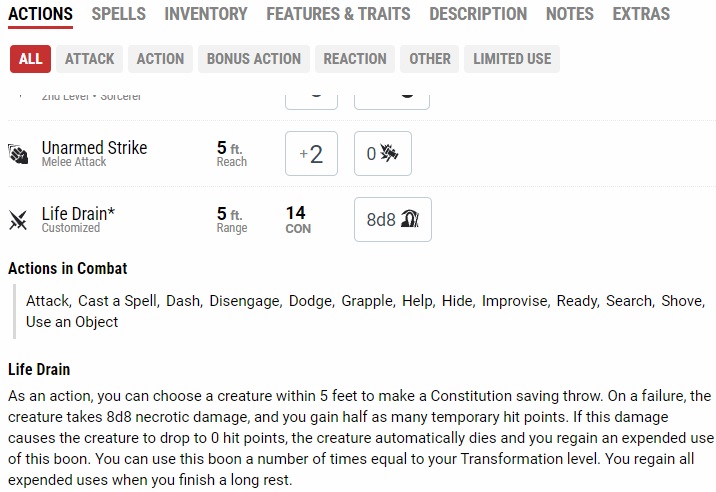This screenshot has width=716, height=492.
Task: Roll the +2 Unarmed Strike to-hit
Action: click(311, 153)
